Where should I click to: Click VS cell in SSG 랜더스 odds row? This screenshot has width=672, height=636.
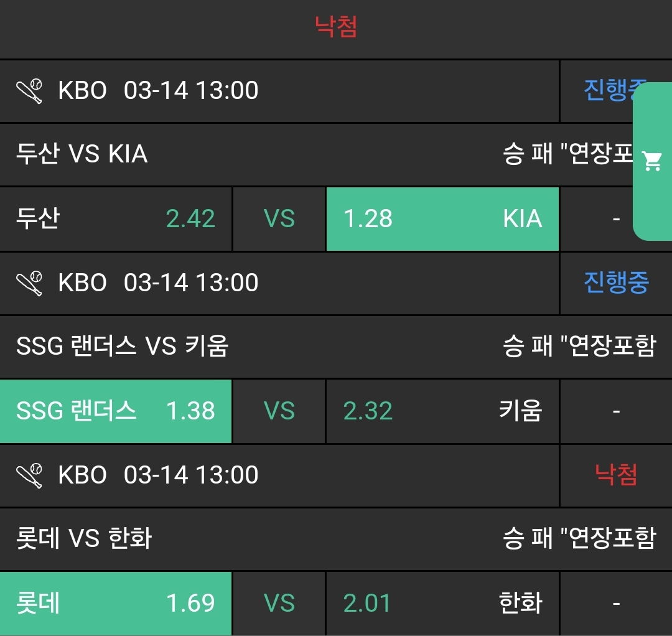[279, 411]
